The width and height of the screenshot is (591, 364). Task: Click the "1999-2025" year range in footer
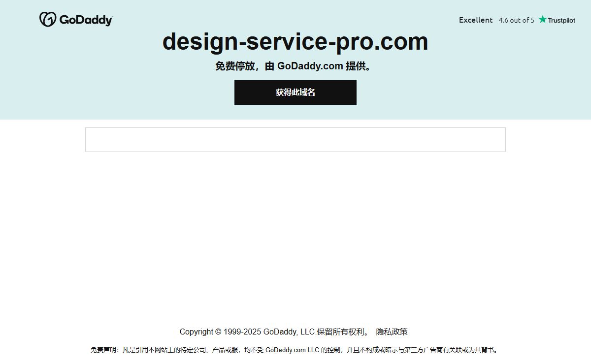click(242, 332)
